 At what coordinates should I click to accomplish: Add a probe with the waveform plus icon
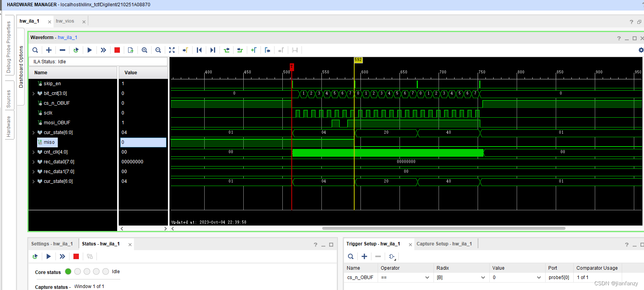click(x=49, y=50)
